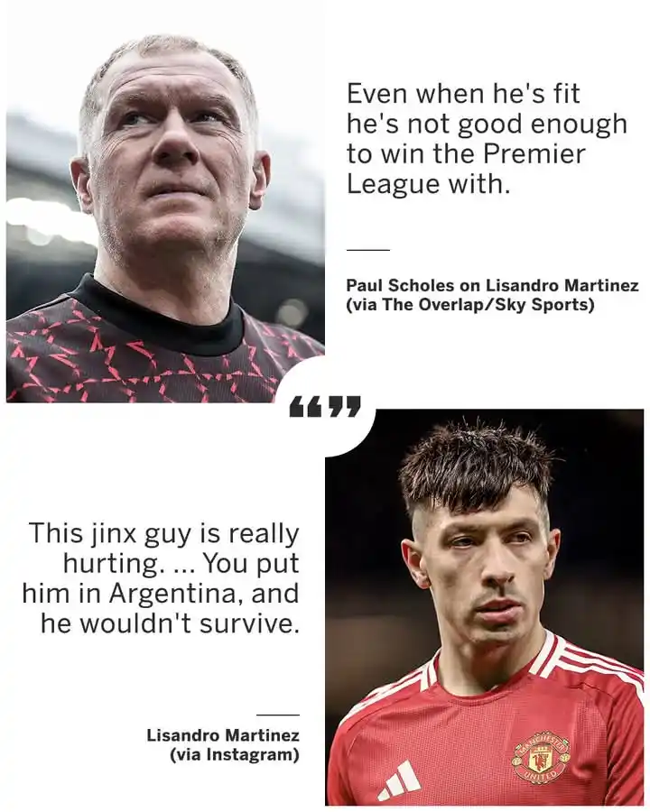Click the phrase "he wouldn't survive."
The height and width of the screenshot is (812, 650).
tap(170, 623)
